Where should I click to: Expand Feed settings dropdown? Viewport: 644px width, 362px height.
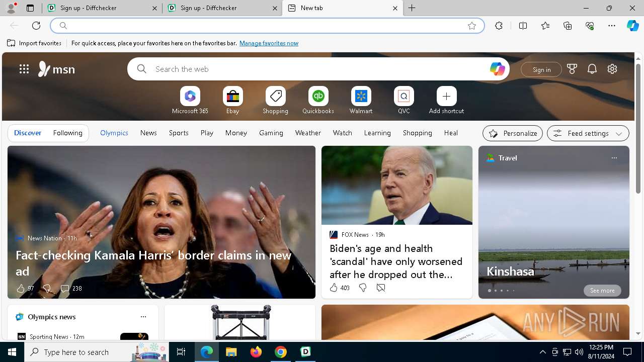click(x=588, y=133)
